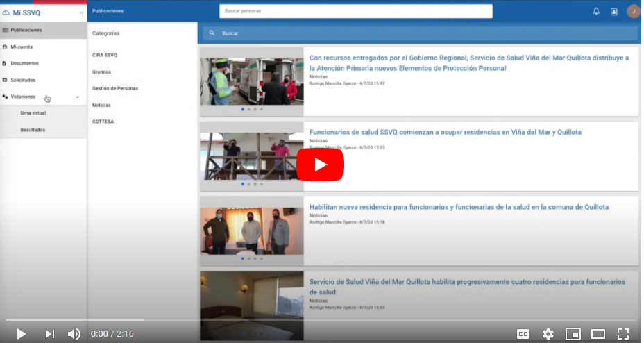Click the Solicitudes sidebar icon

5,80
